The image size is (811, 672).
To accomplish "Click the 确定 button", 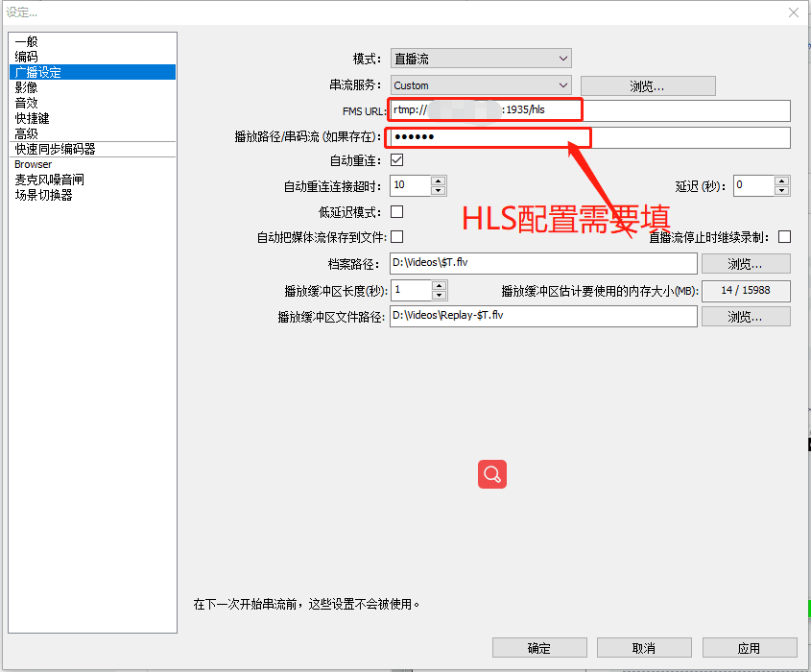I will coord(538,647).
